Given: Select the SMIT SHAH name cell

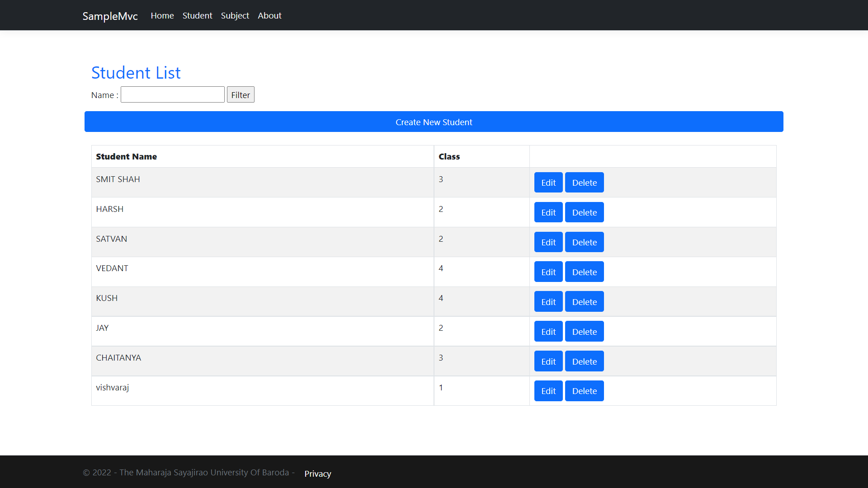Looking at the screenshot, I should [x=263, y=183].
